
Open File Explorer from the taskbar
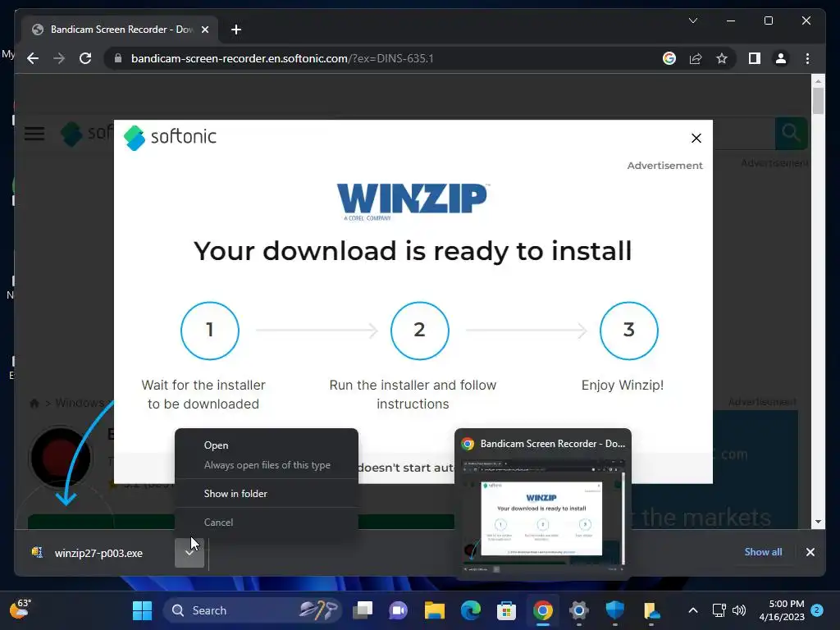435,610
